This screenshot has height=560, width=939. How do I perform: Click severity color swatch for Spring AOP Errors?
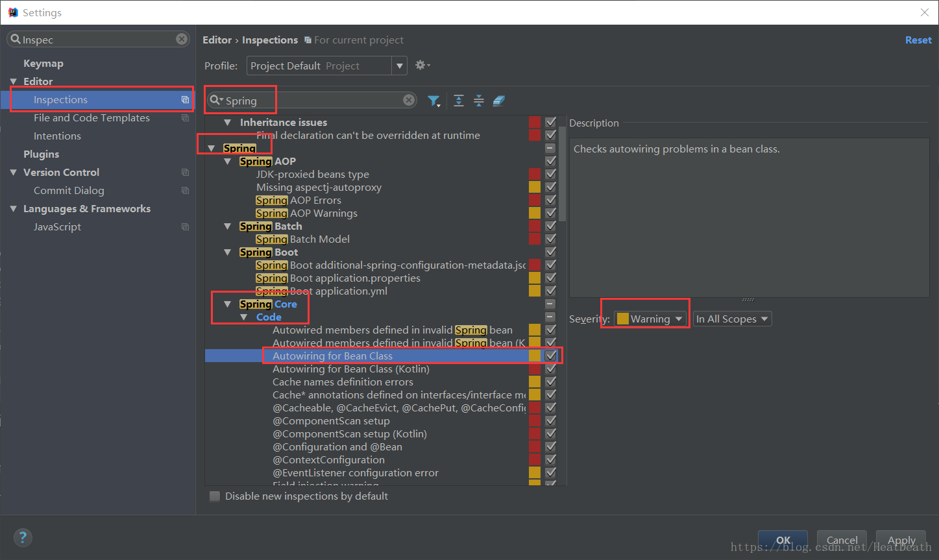(535, 200)
